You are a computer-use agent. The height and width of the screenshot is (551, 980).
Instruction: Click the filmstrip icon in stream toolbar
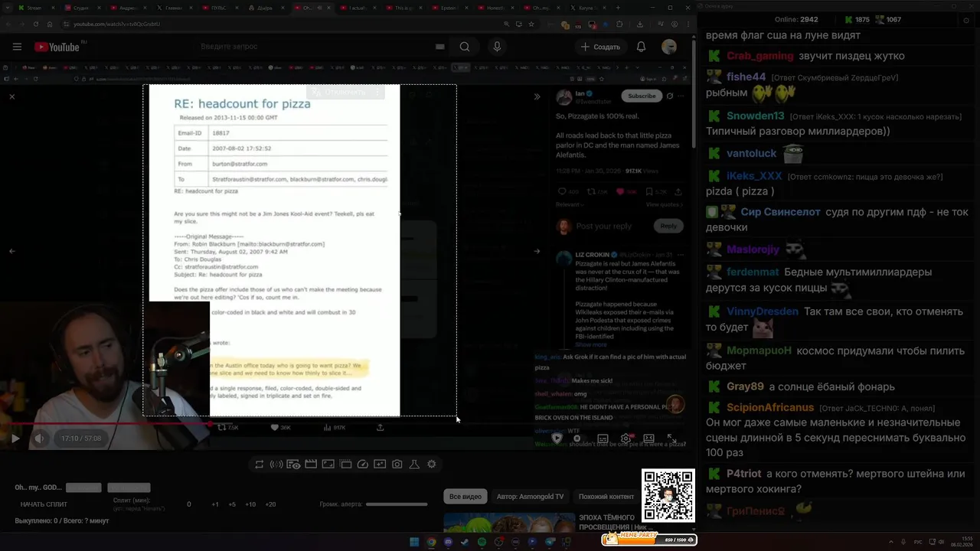(345, 464)
